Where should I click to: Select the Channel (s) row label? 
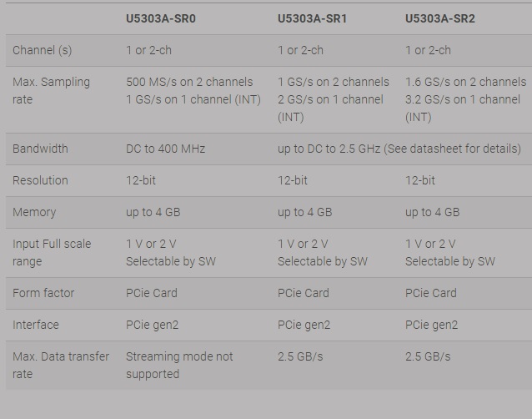pos(43,50)
